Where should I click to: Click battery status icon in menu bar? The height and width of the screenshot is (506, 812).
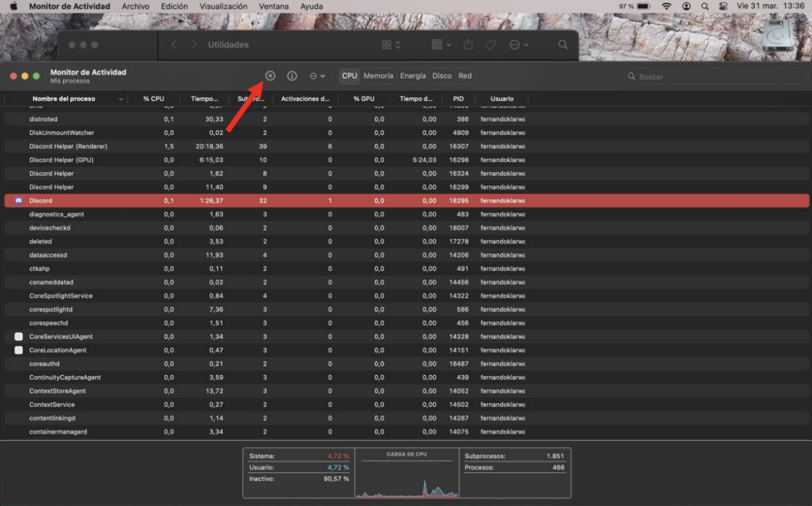pos(643,6)
